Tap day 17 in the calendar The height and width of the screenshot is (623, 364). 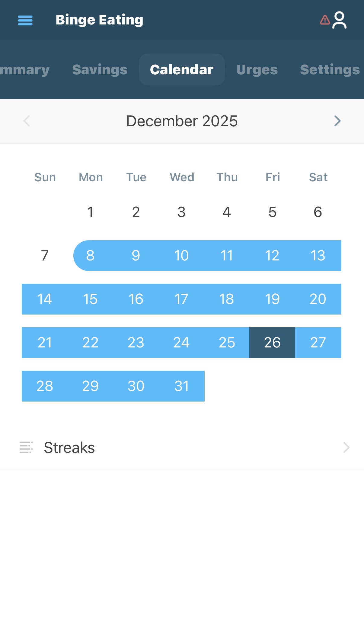click(181, 299)
